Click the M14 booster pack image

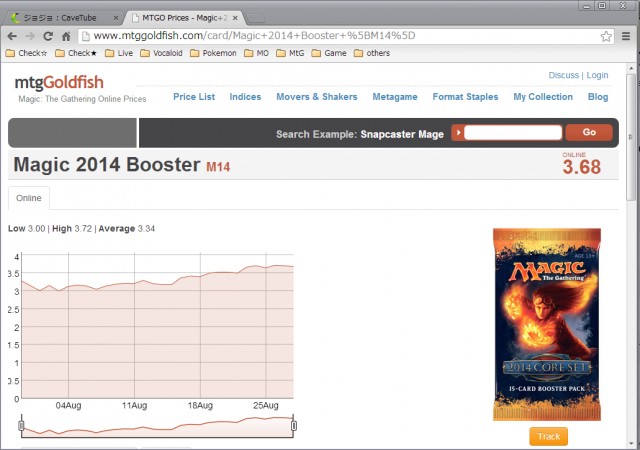[x=547, y=325]
